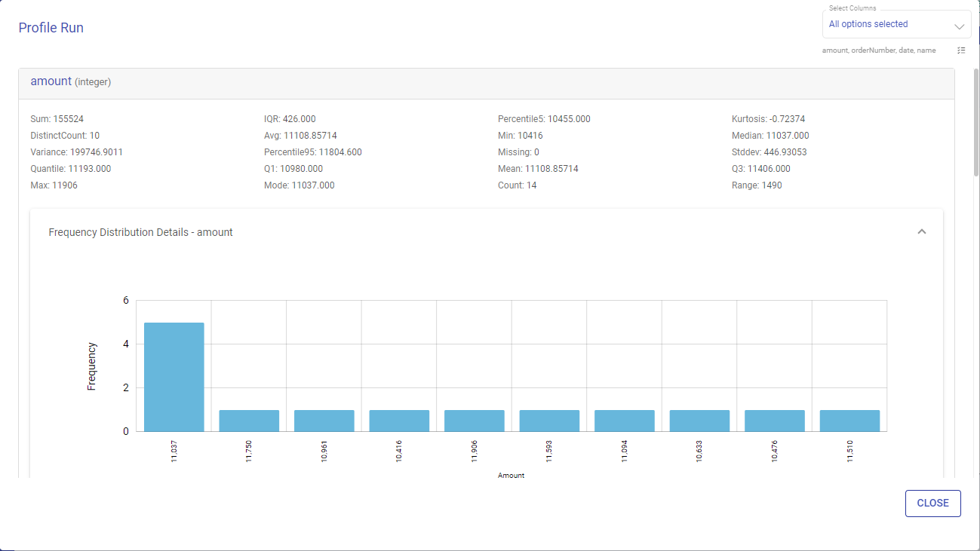This screenshot has width=980, height=551.
Task: Click the bar for amount 11,593
Action: [x=549, y=421]
